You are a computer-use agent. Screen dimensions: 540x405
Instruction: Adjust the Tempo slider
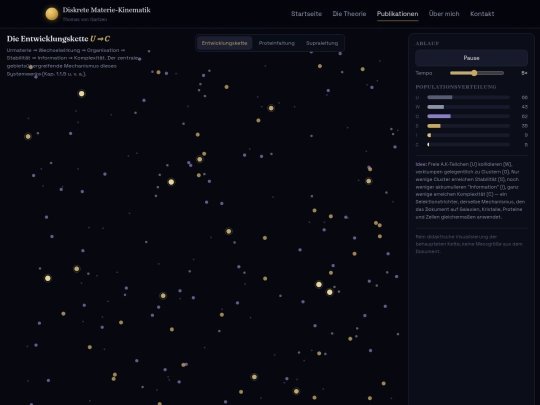pyautogui.click(x=477, y=73)
